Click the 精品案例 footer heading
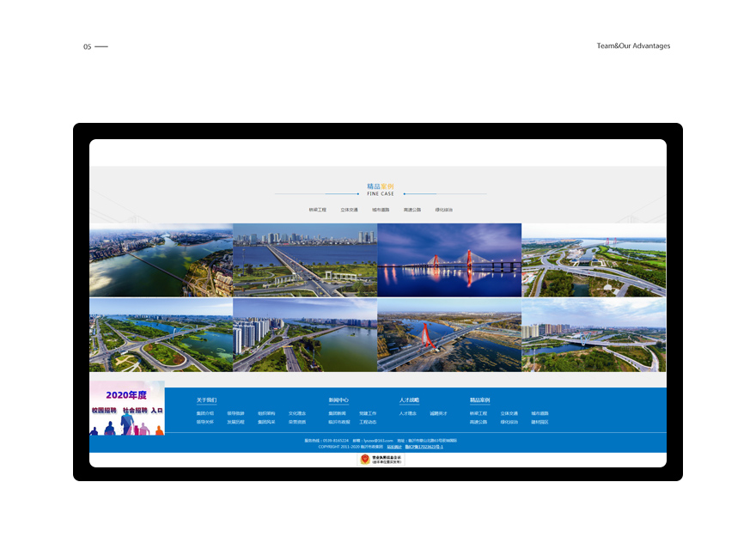This screenshot has height=537, width=756. [479, 400]
